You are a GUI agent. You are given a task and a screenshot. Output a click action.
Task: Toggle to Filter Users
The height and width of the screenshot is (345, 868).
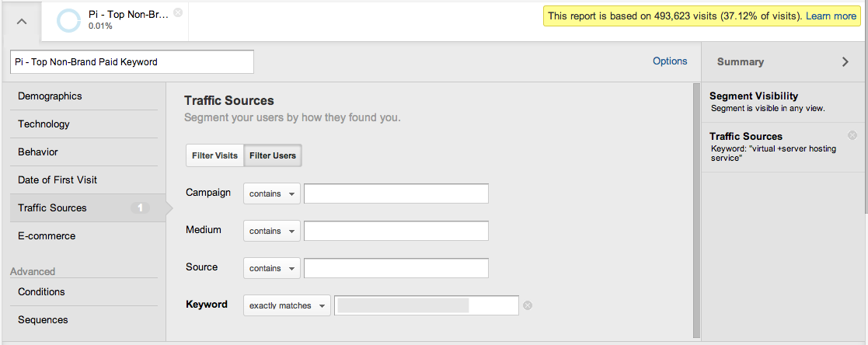[273, 155]
